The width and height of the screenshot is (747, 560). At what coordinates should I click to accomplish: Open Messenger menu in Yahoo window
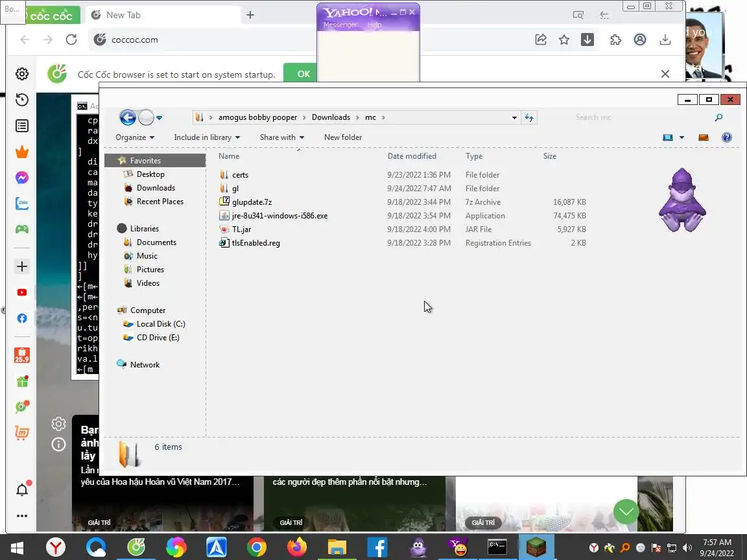[340, 25]
